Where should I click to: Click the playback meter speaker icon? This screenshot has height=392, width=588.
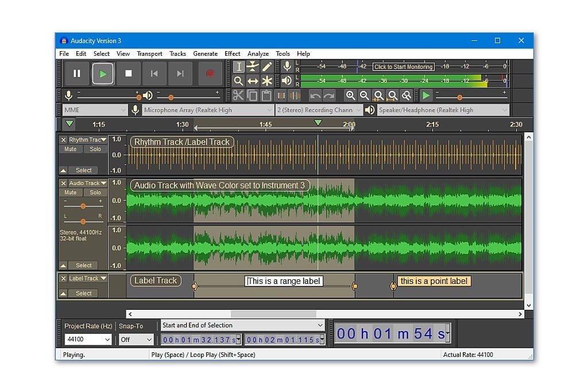[x=287, y=80]
